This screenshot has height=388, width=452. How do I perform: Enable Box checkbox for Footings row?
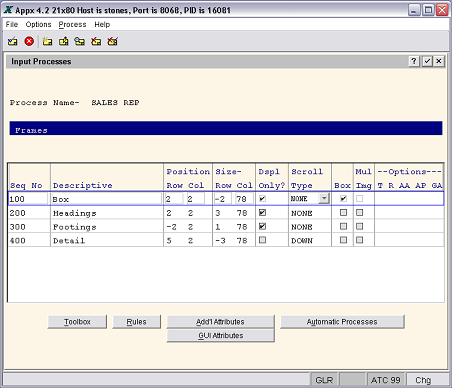(x=343, y=226)
